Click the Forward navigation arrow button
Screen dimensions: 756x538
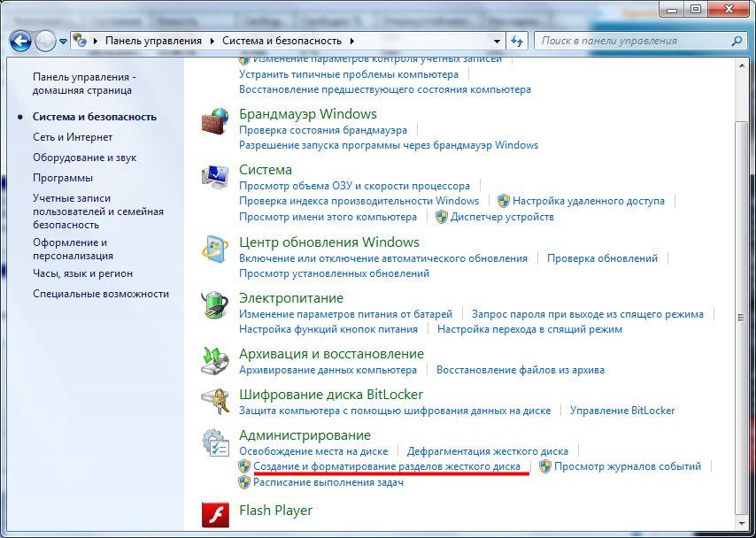45,42
